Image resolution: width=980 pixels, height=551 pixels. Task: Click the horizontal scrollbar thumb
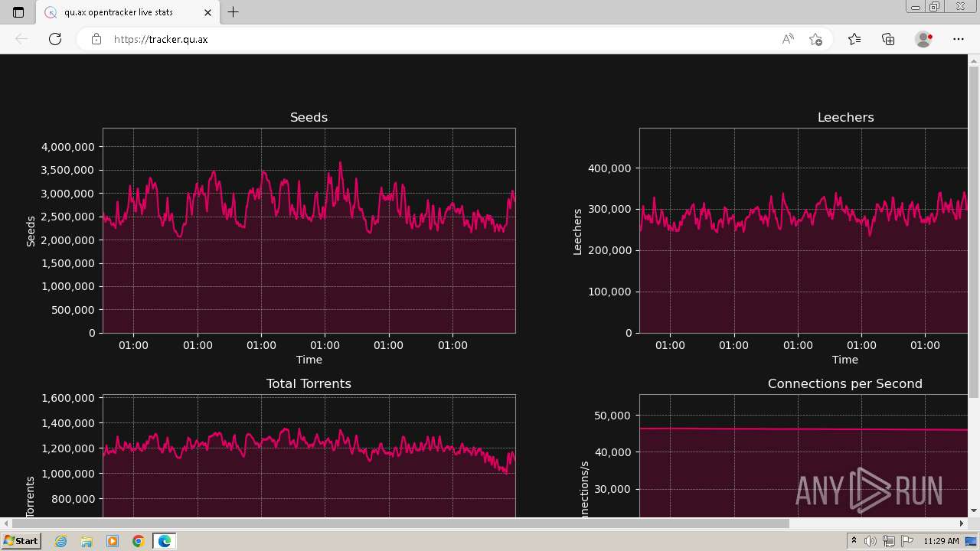click(400, 523)
